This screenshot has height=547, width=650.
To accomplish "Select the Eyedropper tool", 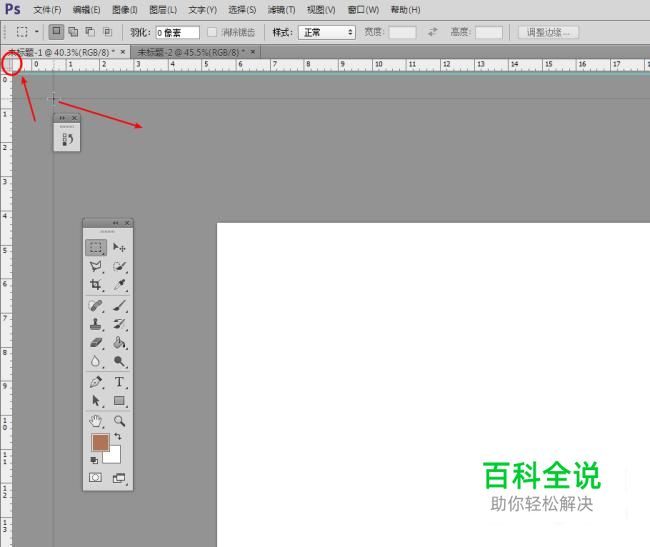I will point(119,285).
